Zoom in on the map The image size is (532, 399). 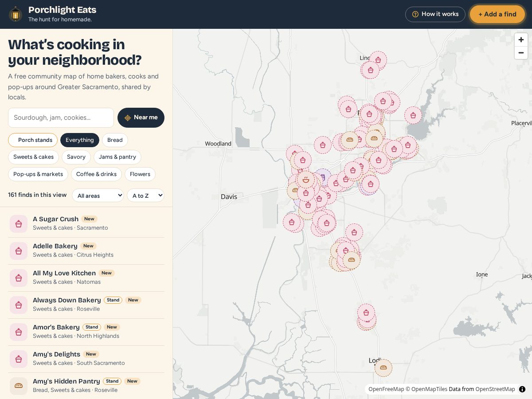click(521, 39)
